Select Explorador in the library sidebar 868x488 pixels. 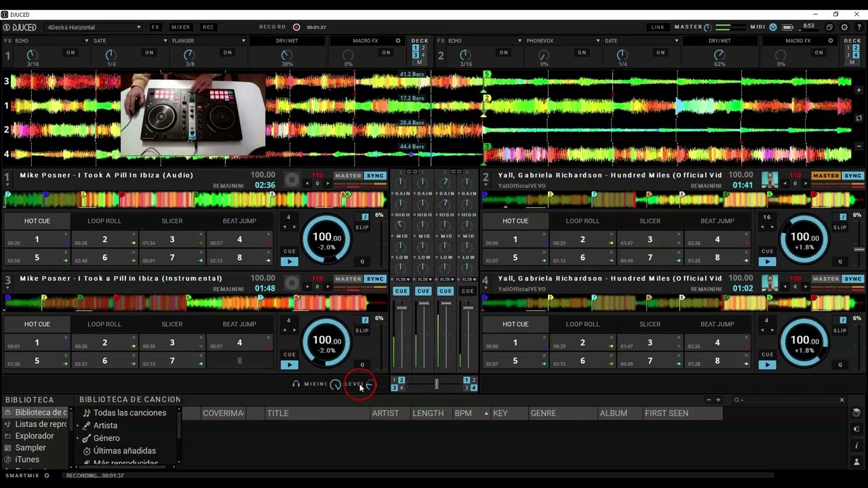click(35, 436)
